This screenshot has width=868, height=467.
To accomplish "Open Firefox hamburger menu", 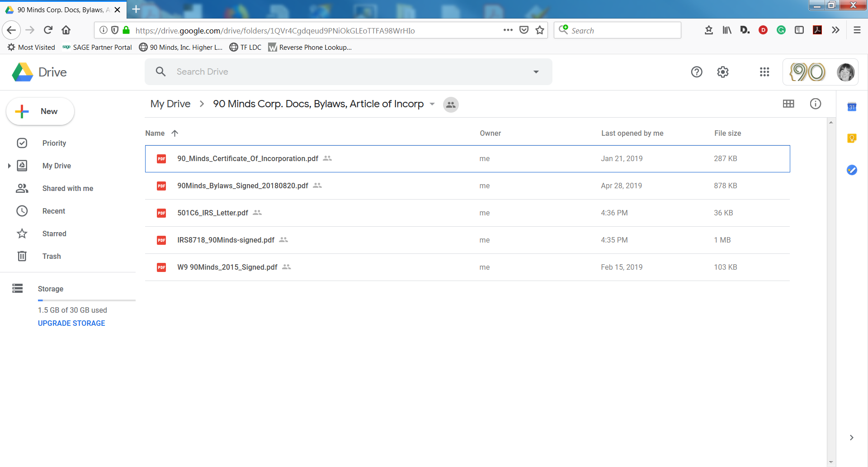I will click(x=857, y=30).
